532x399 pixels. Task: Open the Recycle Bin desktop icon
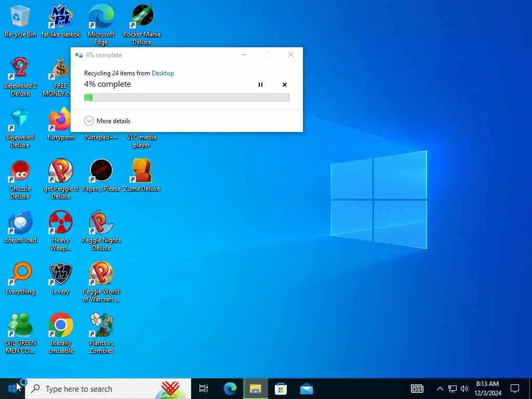click(20, 20)
